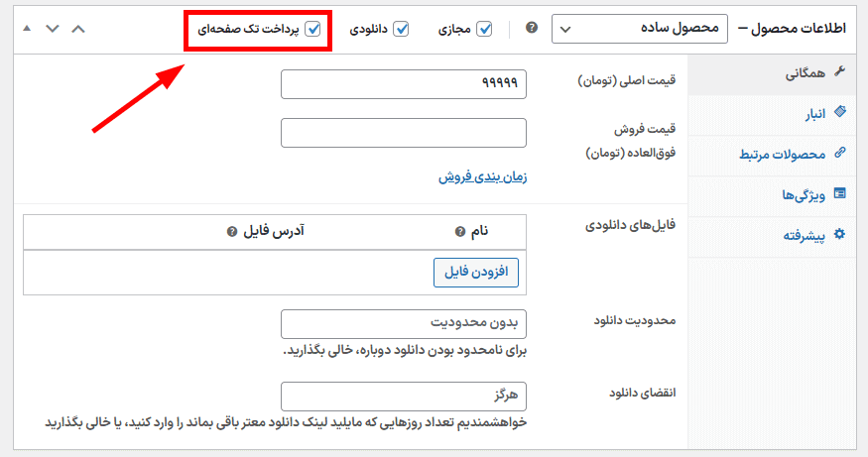868x457 pixels.
Task: Click the gear icon of پیشرفته tab
Action: point(840,235)
